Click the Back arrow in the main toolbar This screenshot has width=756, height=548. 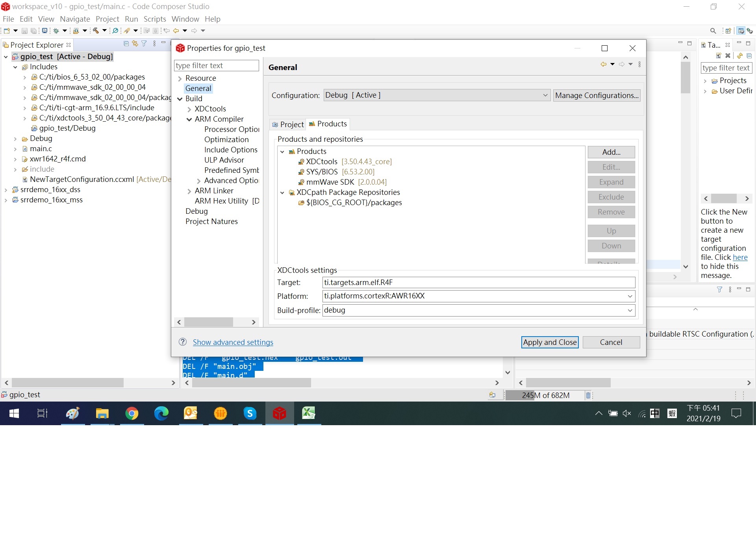point(176,31)
